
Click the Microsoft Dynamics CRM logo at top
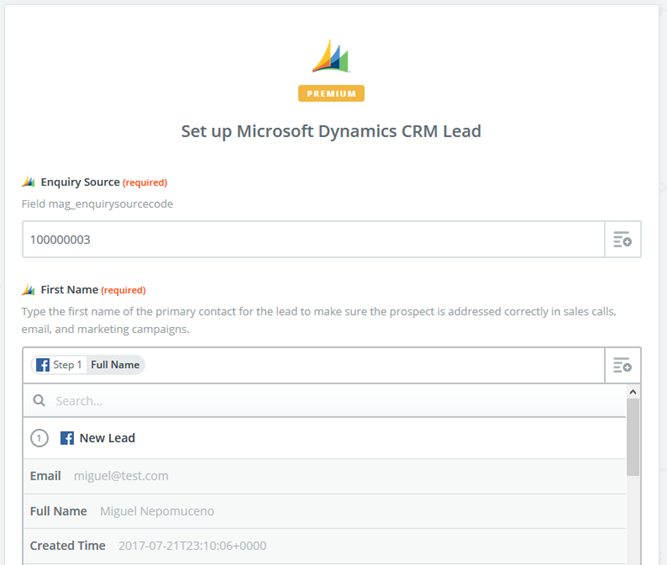(x=331, y=56)
